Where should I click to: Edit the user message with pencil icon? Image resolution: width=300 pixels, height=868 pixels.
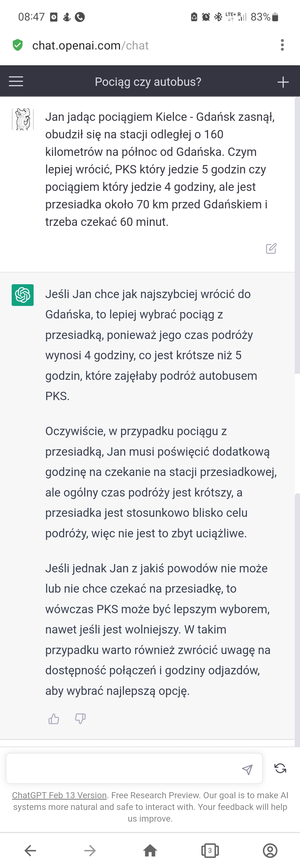point(271,248)
